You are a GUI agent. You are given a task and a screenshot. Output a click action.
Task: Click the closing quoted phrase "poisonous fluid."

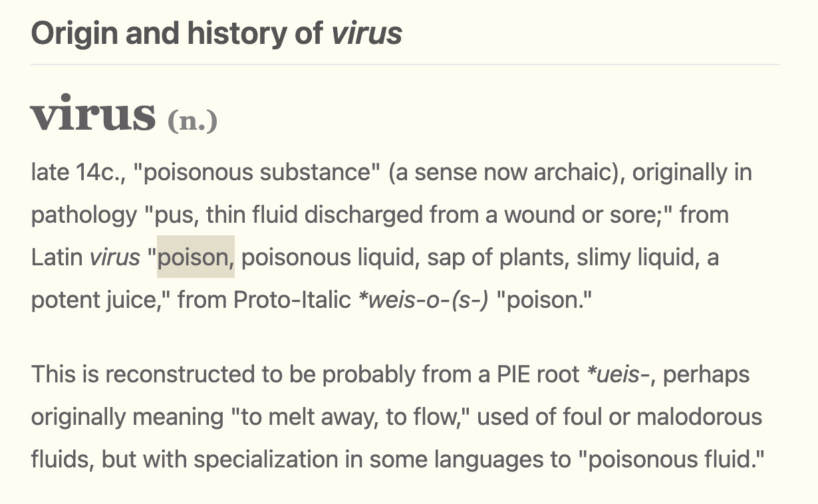click(672, 459)
